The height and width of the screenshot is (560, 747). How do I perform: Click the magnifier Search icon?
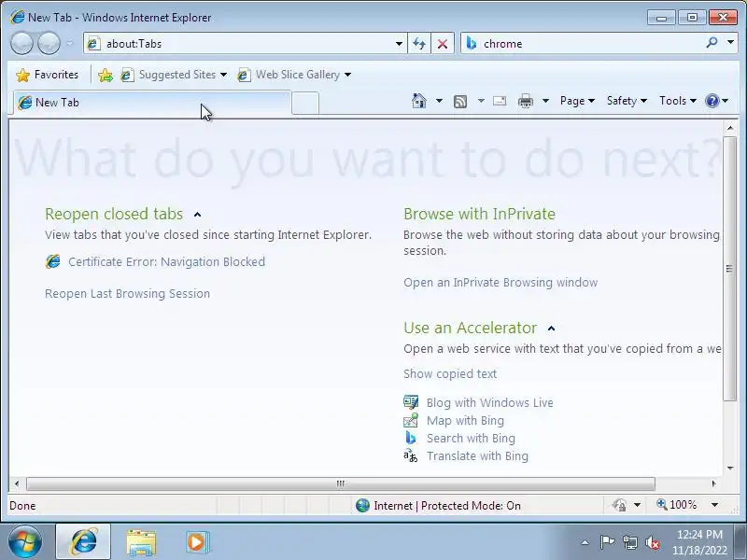(x=712, y=43)
